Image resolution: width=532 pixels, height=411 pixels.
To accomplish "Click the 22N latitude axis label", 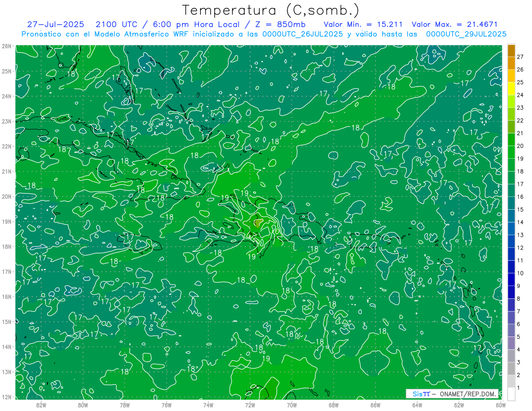I will click(x=7, y=146).
